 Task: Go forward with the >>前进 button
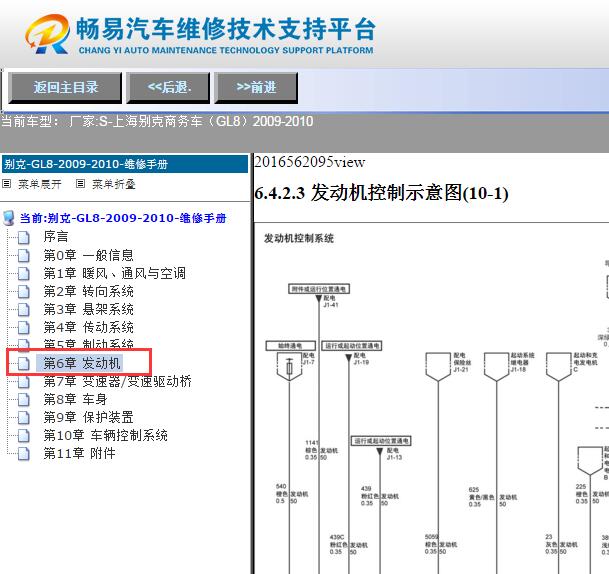click(256, 87)
